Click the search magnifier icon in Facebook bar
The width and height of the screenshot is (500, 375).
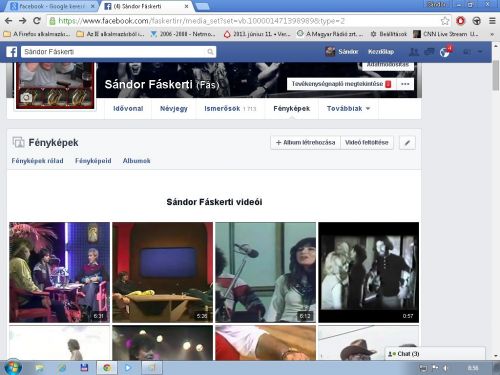tap(210, 52)
